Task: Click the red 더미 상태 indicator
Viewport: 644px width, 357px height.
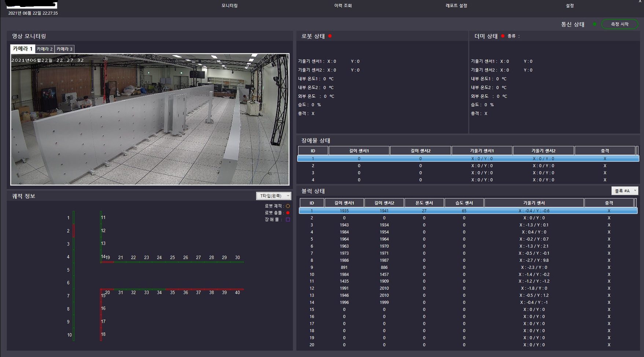Action: click(503, 36)
